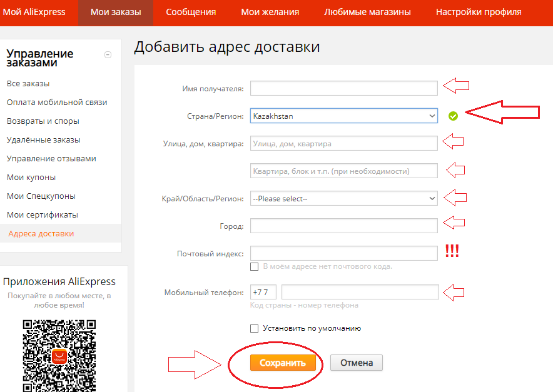Tick "В моём адресе нет почтового кода" checkbox

coord(254,266)
